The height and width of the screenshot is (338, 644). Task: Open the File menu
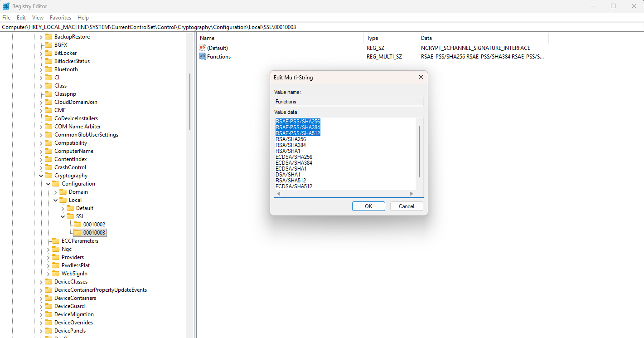pos(6,18)
